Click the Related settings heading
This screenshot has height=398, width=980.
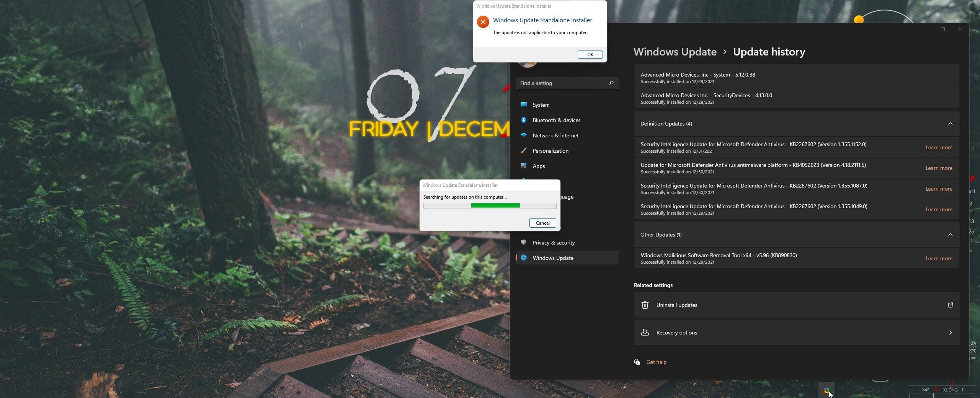[653, 285]
